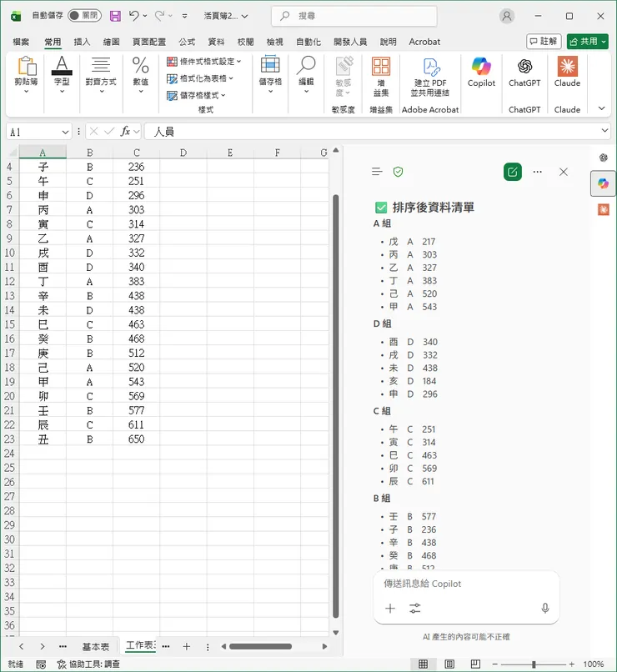
Task: Select column C header
Action: [x=136, y=153]
